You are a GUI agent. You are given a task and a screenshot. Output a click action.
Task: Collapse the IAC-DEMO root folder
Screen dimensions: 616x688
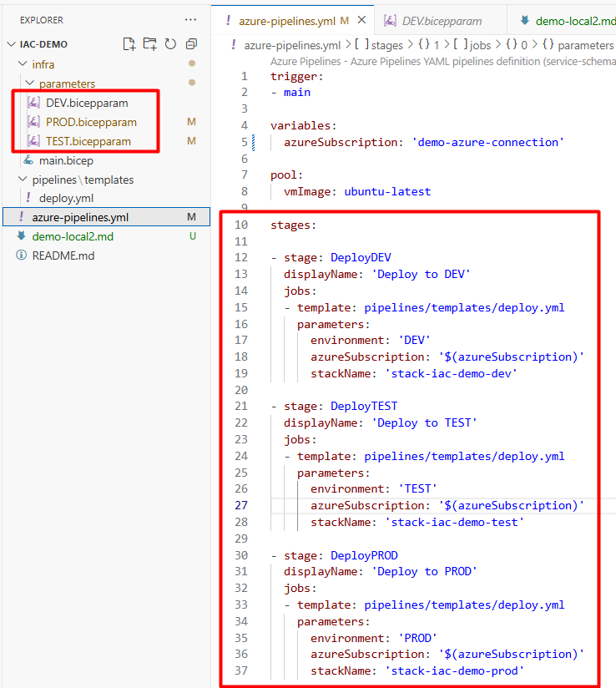click(x=11, y=44)
